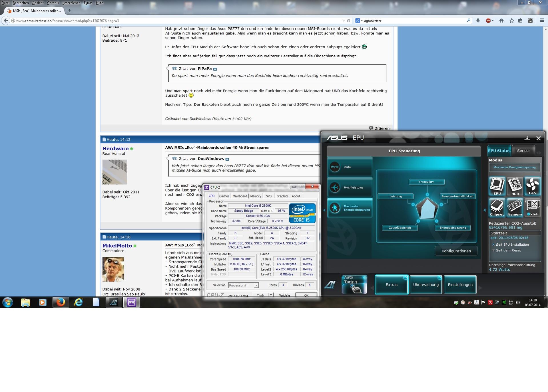The height and width of the screenshot is (392, 548).
Task: Open Datei menu in Firefox
Action: pyautogui.click(x=5, y=3)
